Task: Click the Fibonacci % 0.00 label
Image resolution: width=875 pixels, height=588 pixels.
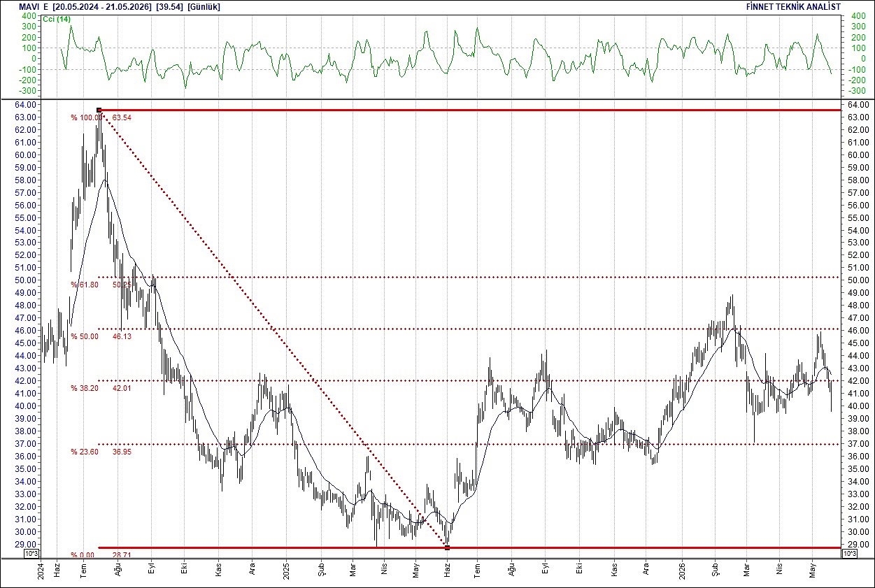Action: (x=82, y=555)
